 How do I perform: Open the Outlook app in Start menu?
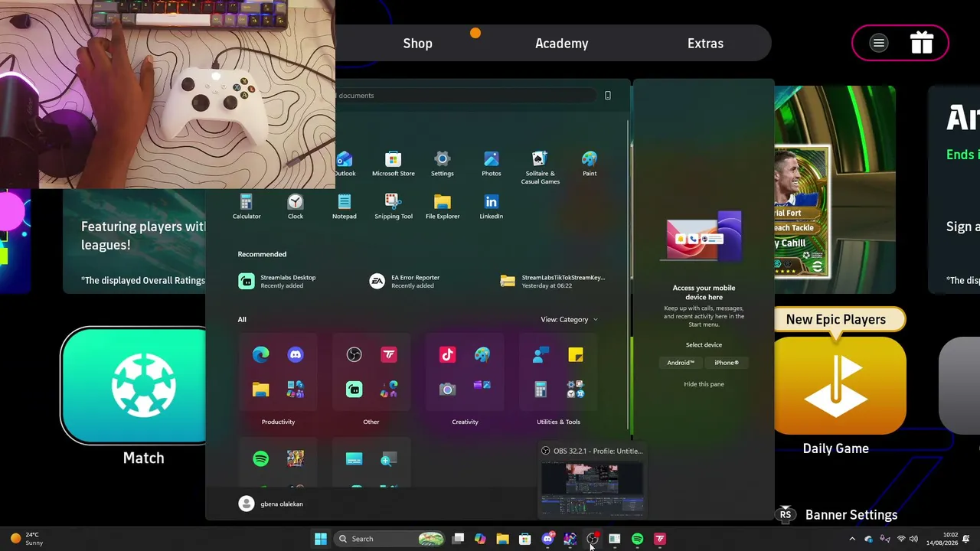(x=345, y=164)
